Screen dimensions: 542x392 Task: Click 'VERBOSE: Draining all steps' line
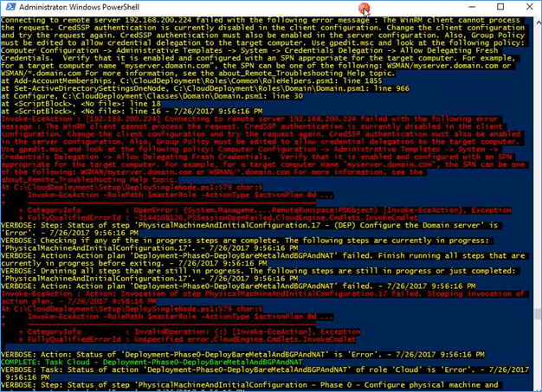[258, 271]
